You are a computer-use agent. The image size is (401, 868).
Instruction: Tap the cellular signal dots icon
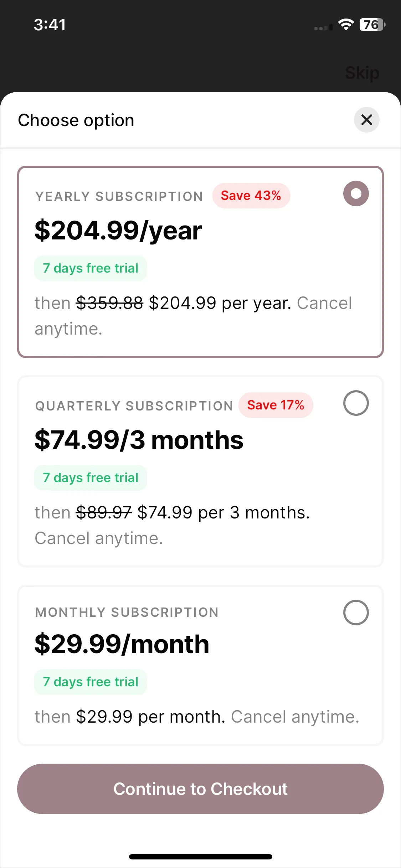pos(323,27)
